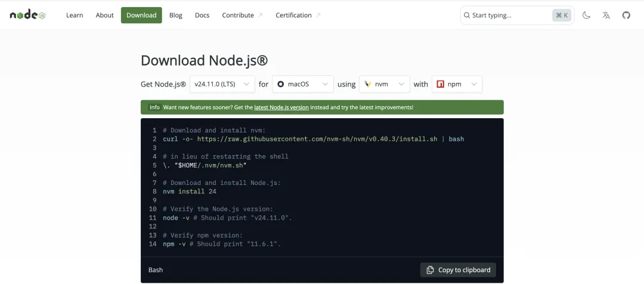The width and height of the screenshot is (644, 284).
Task: Click the ⌘ K shortcut badge
Action: click(562, 15)
